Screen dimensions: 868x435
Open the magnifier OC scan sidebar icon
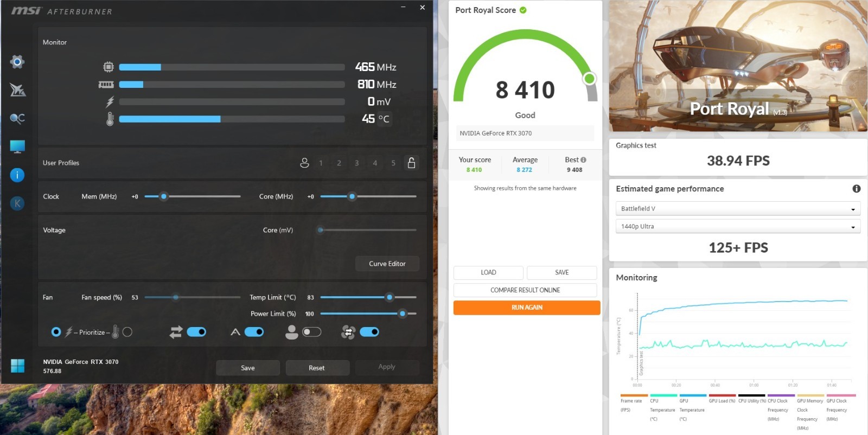click(x=17, y=118)
